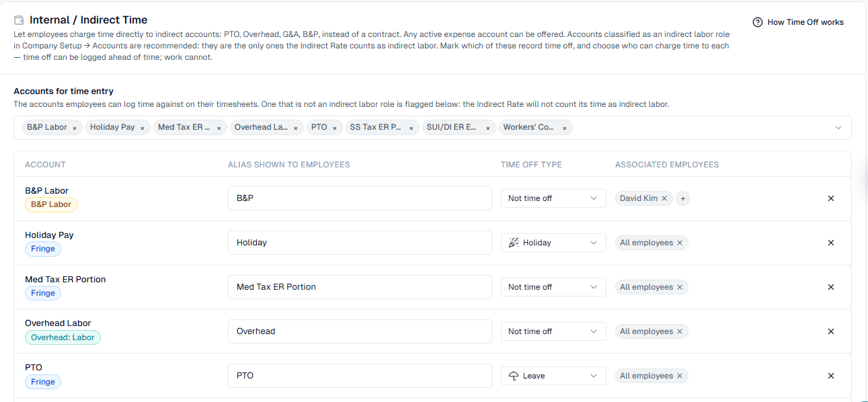
Task: Open the Leave time off type dropdown for PTO
Action: point(553,376)
